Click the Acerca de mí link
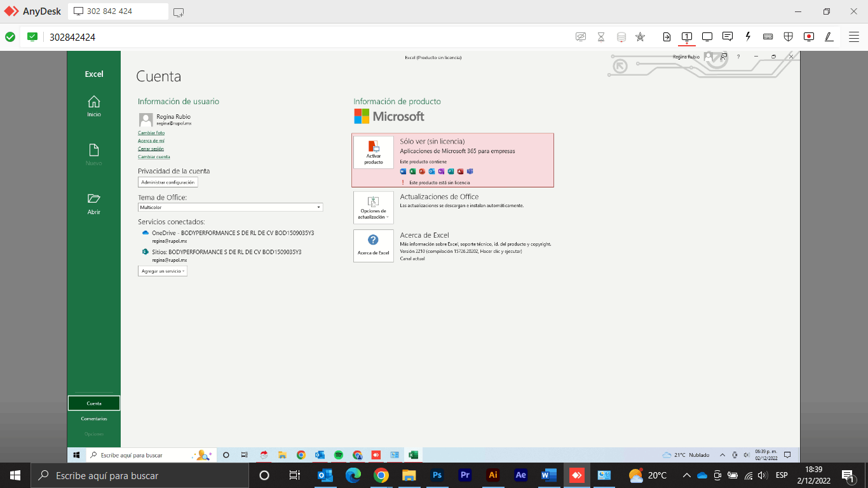Image resolution: width=868 pixels, height=488 pixels. click(151, 140)
